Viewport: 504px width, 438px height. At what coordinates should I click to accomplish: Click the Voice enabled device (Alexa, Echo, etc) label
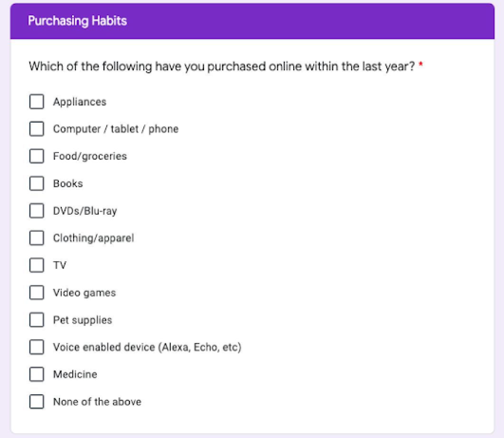click(147, 347)
